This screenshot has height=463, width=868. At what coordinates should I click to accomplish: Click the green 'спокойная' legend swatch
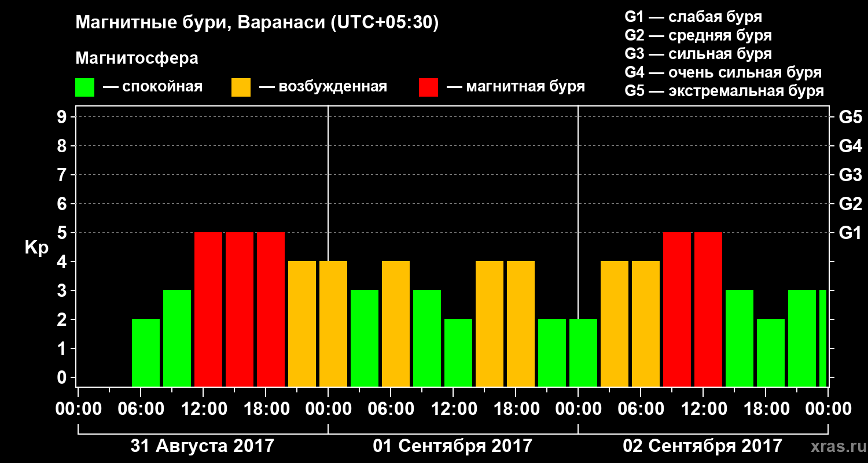(x=84, y=87)
